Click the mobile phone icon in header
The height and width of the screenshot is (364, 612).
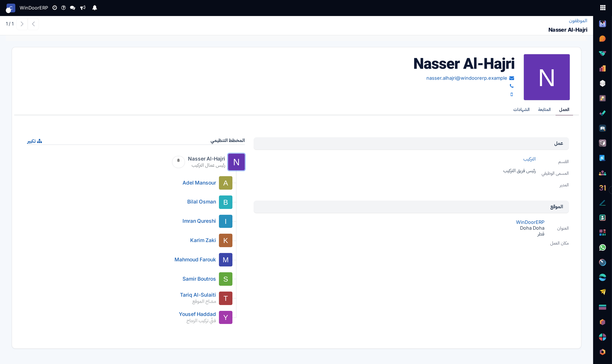(512, 94)
